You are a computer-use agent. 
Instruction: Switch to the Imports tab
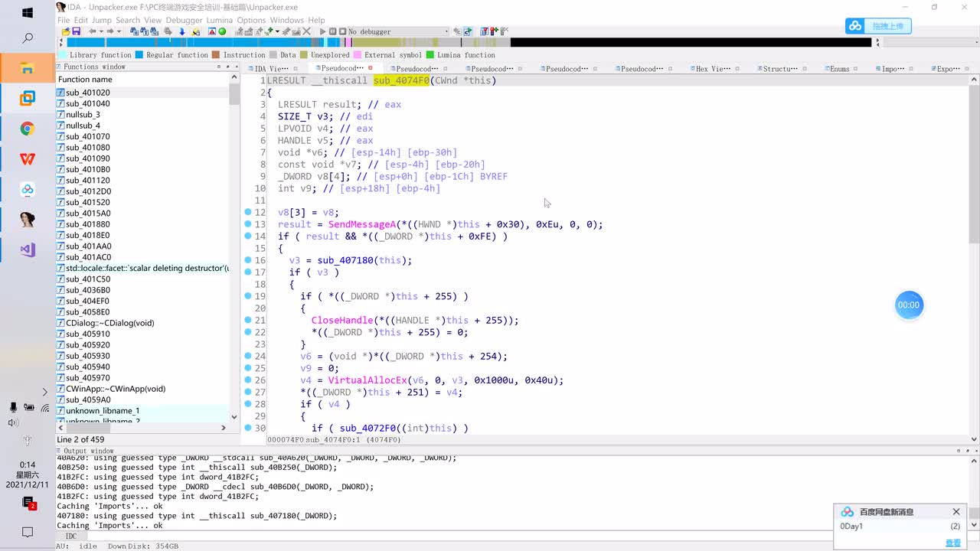pyautogui.click(x=893, y=69)
